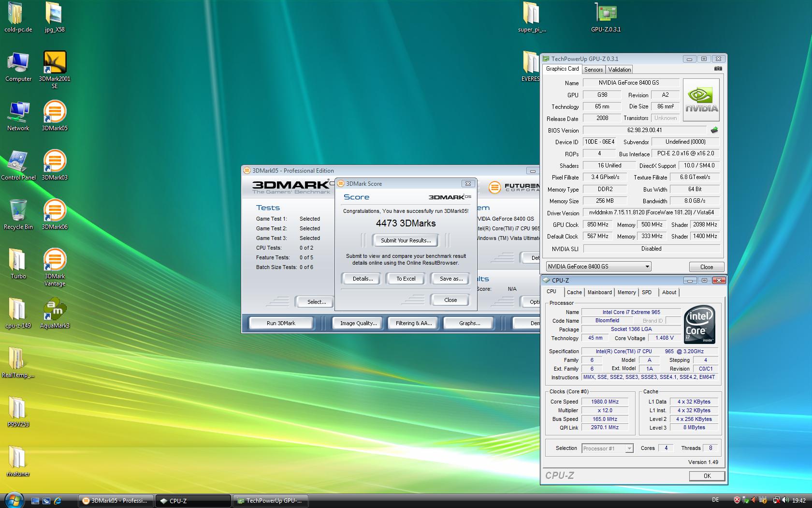Viewport: 812px width, 508px height.
Task: Click Graphs button in 3DMark05
Action: 469,323
